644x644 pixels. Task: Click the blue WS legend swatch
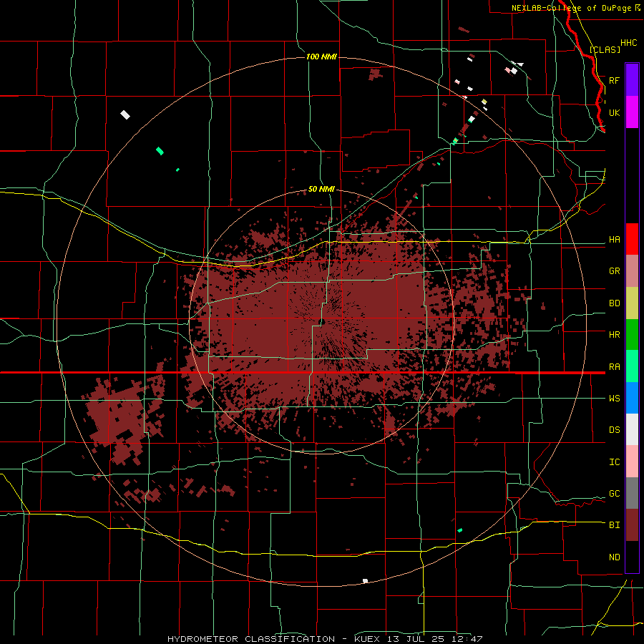pyautogui.click(x=632, y=398)
